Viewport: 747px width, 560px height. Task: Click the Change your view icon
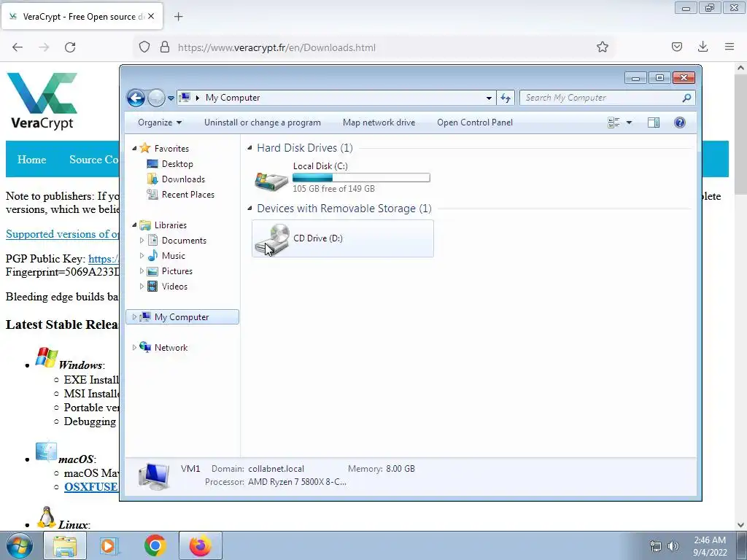614,122
